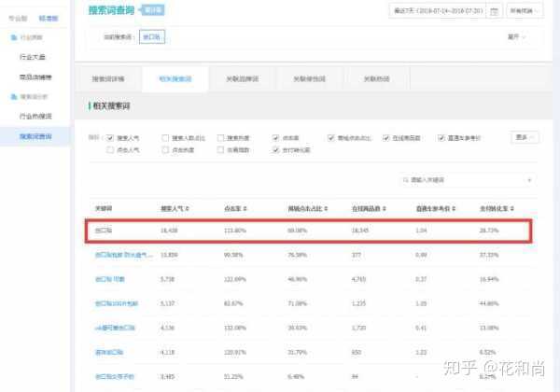Open 行业热搜词 in the sidebar

pyautogui.click(x=35, y=117)
